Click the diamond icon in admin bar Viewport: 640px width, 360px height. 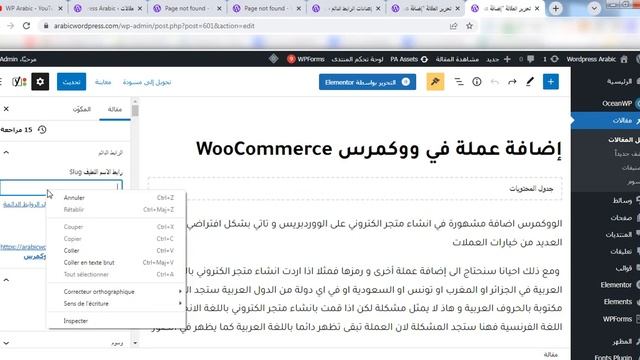point(273,59)
